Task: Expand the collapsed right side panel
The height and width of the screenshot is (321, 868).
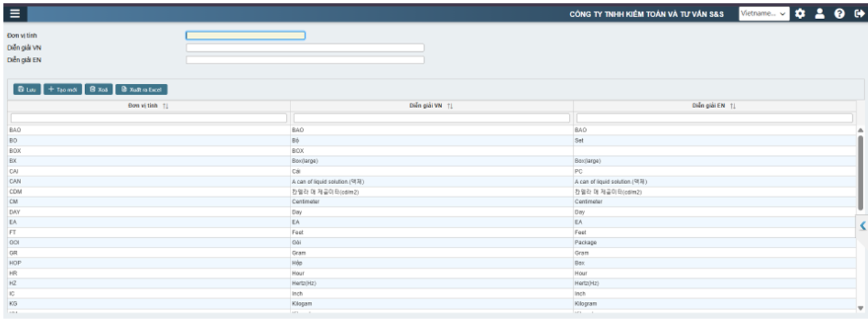Action: [862, 225]
